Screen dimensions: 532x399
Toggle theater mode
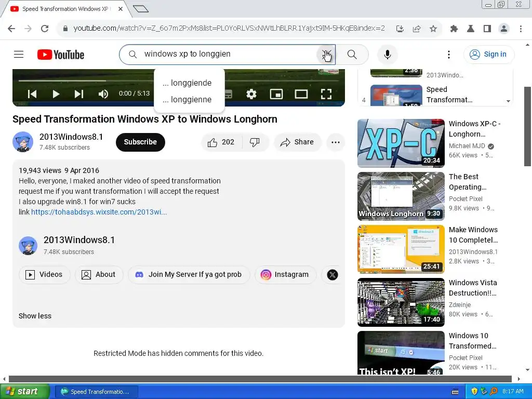click(301, 94)
